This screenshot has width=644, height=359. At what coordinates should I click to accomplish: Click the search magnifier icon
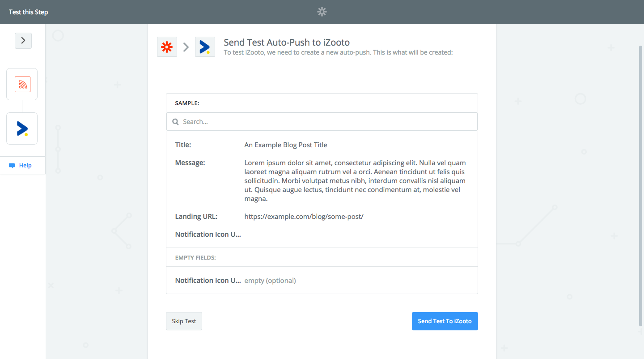tap(176, 122)
